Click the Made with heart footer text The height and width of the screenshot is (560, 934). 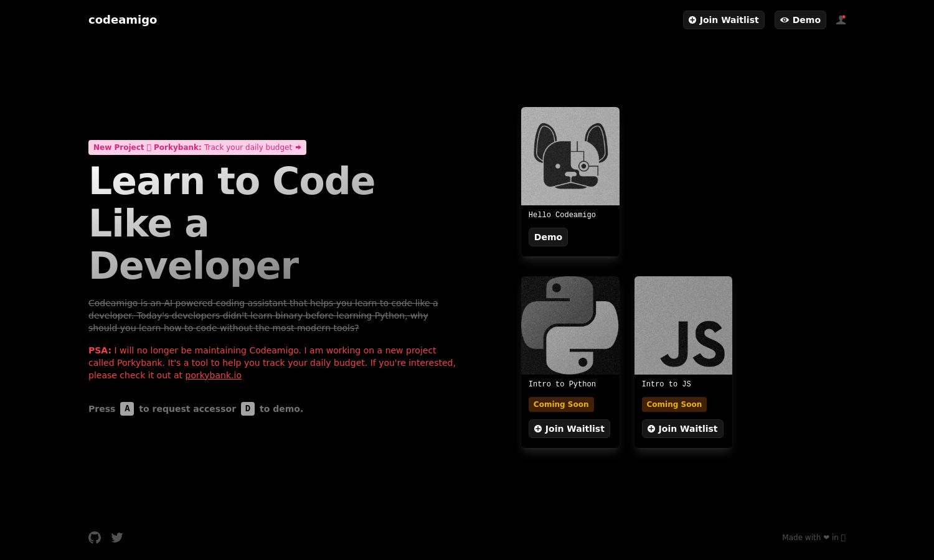pyautogui.click(x=814, y=538)
